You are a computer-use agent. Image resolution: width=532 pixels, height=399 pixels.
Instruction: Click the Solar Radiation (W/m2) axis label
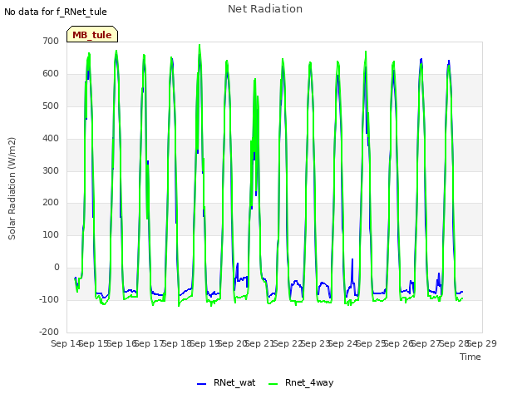pyautogui.click(x=12, y=189)
